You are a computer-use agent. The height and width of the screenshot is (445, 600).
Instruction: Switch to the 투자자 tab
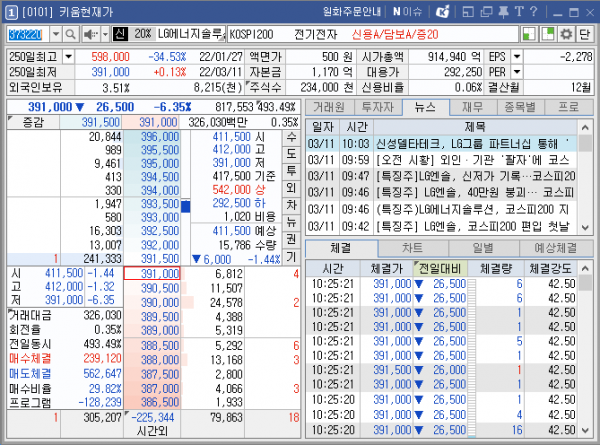(378, 107)
